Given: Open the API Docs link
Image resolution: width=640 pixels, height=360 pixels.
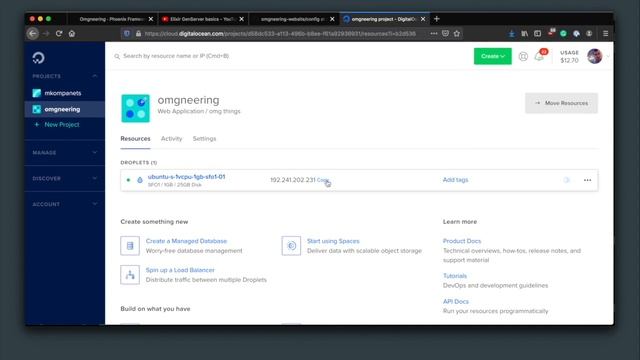Looking at the screenshot, I should (x=456, y=302).
